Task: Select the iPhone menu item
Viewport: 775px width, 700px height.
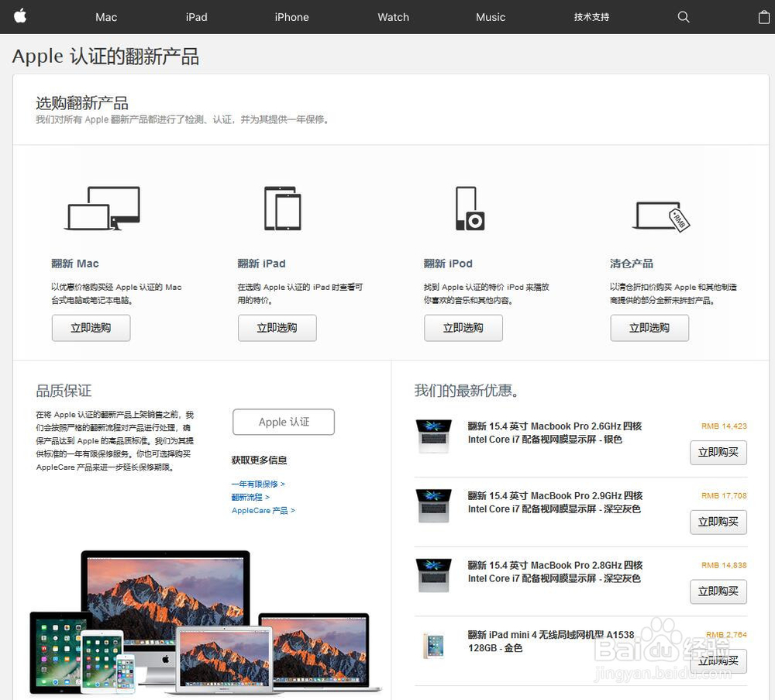Action: (292, 16)
